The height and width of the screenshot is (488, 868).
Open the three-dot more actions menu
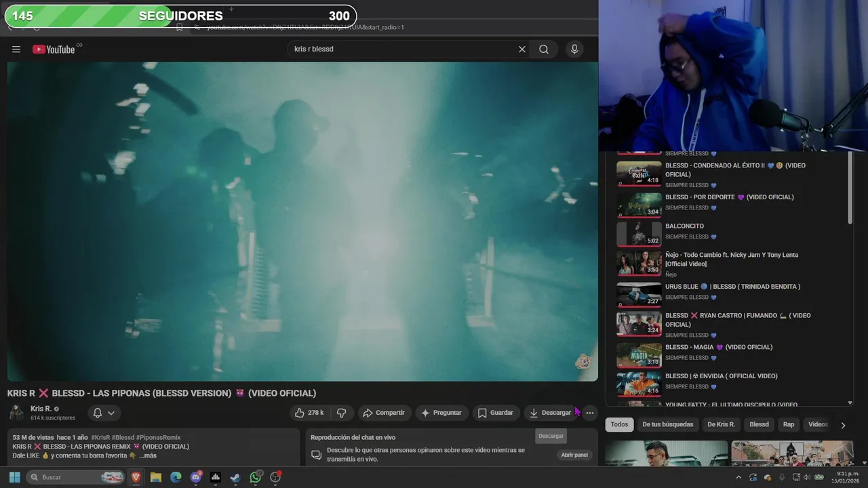click(589, 412)
